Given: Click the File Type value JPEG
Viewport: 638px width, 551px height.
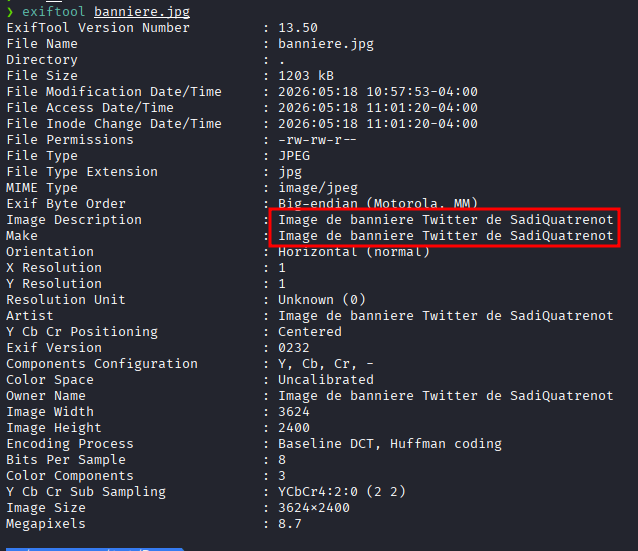Looking at the screenshot, I should [x=294, y=155].
